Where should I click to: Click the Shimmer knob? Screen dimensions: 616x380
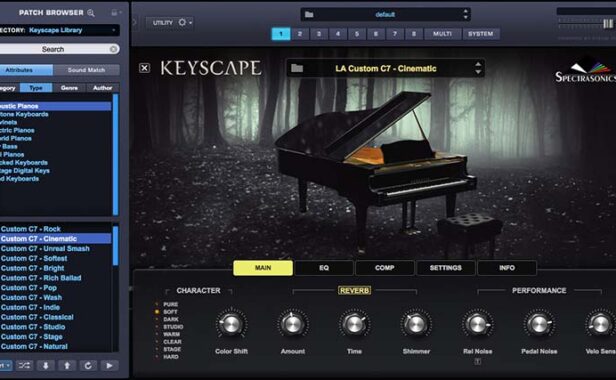pyautogui.click(x=416, y=324)
